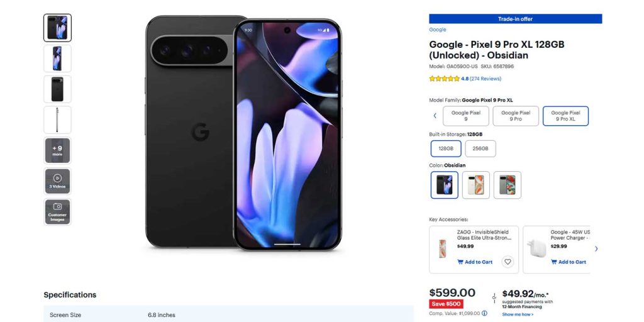Open the 3 Videos thumbnail
This screenshot has width=644, height=322.
click(57, 181)
